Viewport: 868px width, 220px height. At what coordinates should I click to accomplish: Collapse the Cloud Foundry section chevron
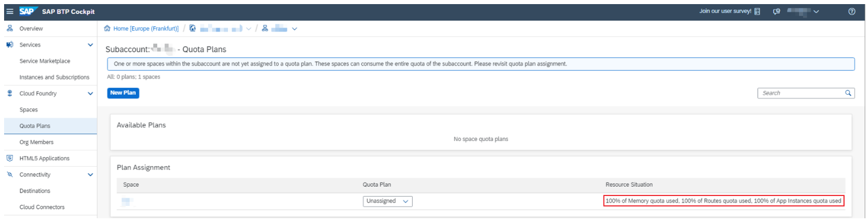(x=90, y=94)
